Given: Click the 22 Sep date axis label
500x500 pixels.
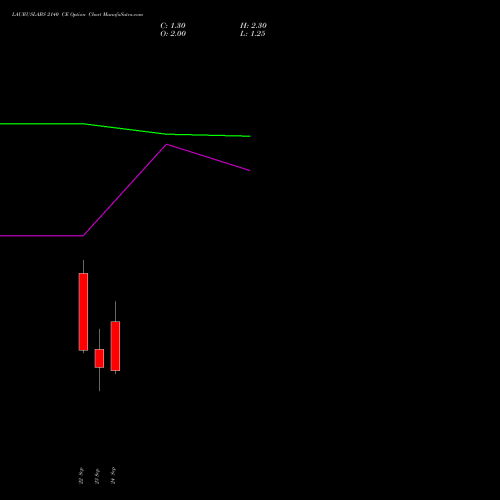Looking at the screenshot, I should point(81,476).
